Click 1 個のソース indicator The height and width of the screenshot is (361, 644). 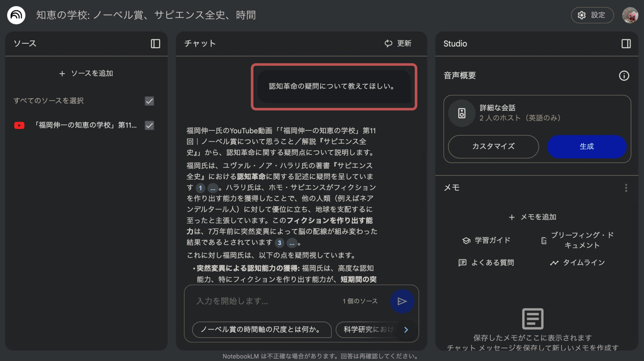click(x=360, y=301)
